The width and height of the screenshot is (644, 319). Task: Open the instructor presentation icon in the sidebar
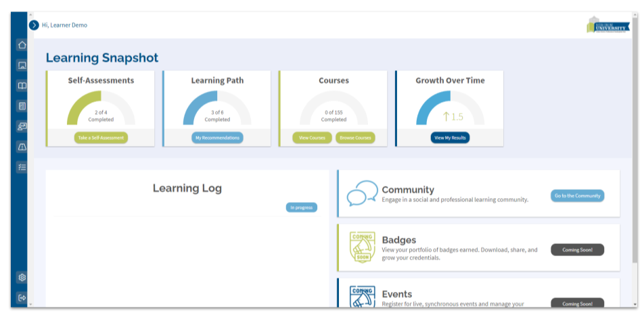coord(22,126)
